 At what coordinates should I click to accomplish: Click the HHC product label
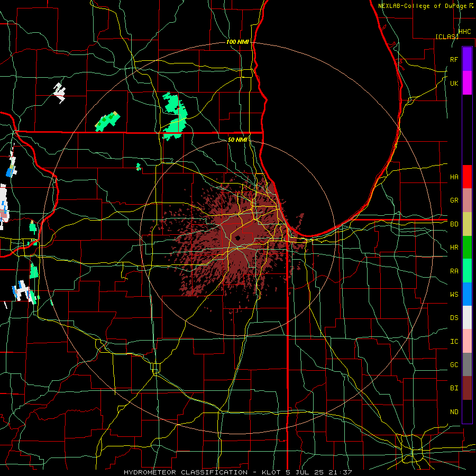(x=465, y=31)
